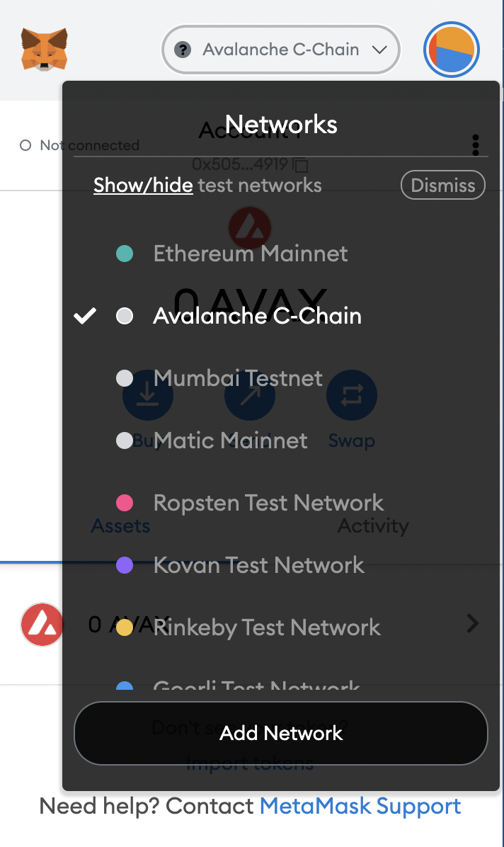Screen dimensions: 504x847
Task: Select Ropsten Test Network entry
Action: [x=268, y=503]
